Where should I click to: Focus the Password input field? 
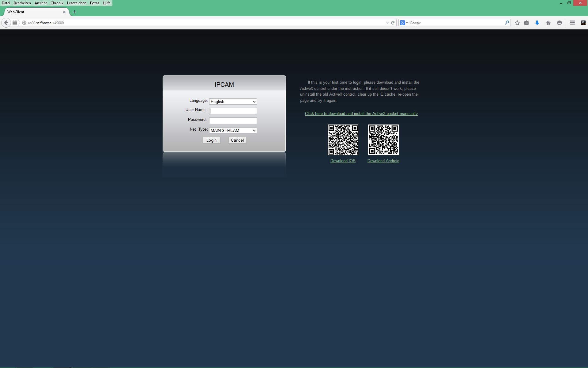233,121
